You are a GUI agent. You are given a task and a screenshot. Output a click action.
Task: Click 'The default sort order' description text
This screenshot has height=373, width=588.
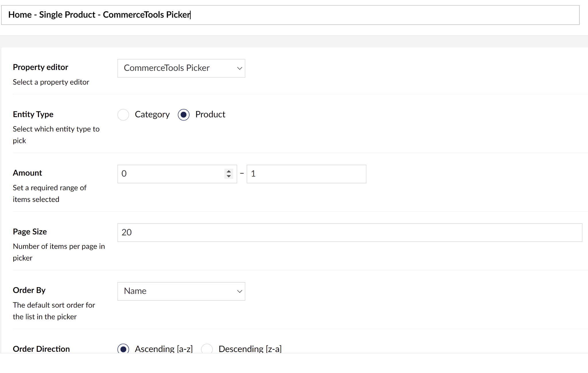tap(54, 311)
